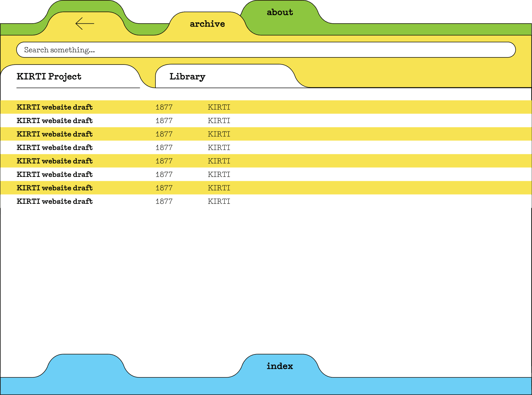The height and width of the screenshot is (395, 532).
Task: Switch to the archive tab
Action: point(207,24)
